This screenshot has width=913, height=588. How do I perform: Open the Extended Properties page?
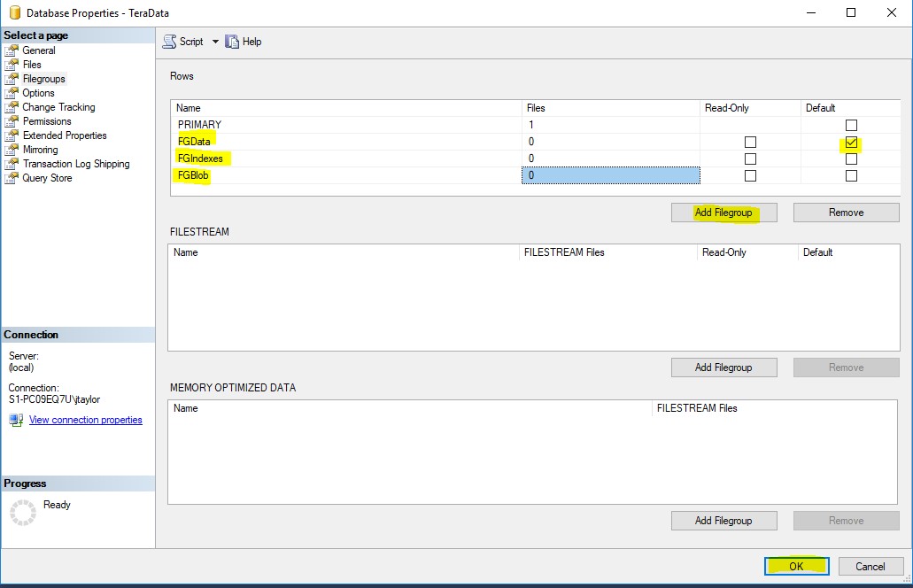[65, 135]
